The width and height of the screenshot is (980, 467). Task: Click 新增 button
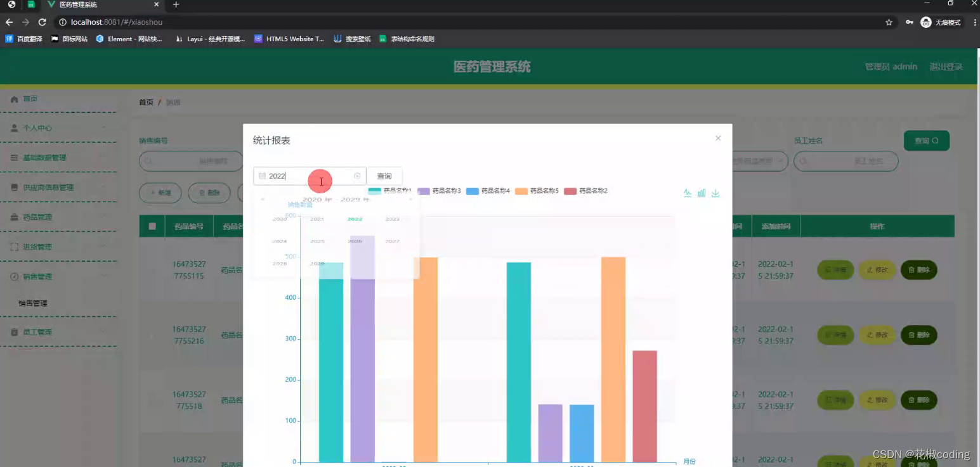pos(160,193)
